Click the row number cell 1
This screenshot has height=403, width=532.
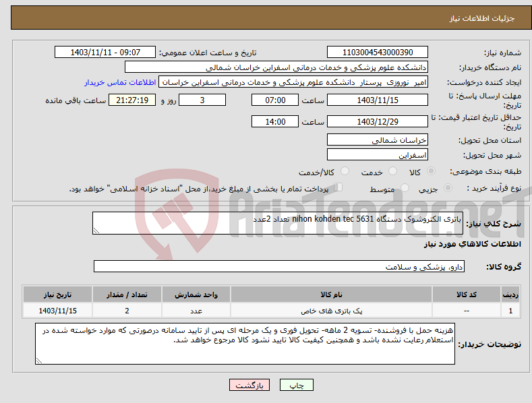pos(510,311)
